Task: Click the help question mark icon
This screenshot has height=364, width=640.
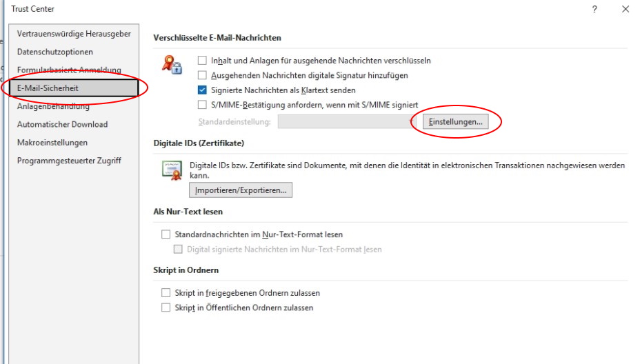Action: (594, 9)
